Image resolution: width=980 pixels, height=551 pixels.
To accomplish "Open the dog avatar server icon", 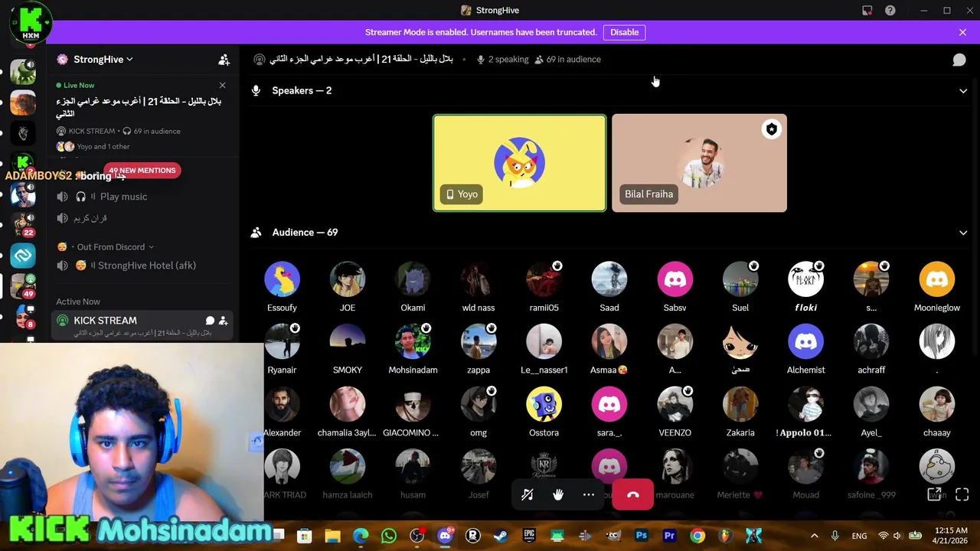I will 23,103.
